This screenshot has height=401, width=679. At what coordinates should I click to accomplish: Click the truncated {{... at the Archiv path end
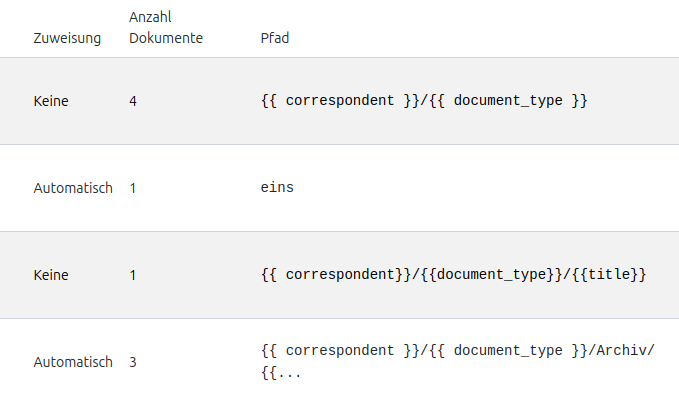tap(281, 373)
